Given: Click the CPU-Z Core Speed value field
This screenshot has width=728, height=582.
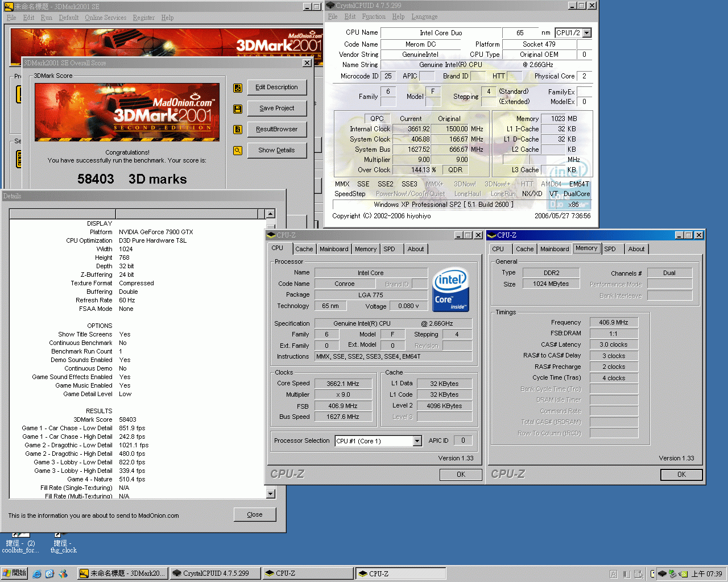Looking at the screenshot, I should [343, 384].
